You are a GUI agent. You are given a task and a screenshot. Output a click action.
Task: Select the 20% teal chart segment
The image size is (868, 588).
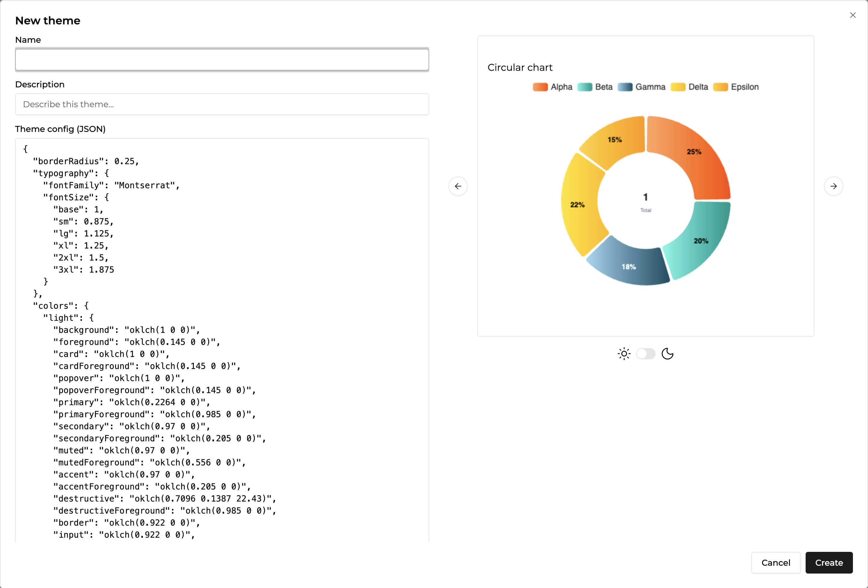[701, 241]
